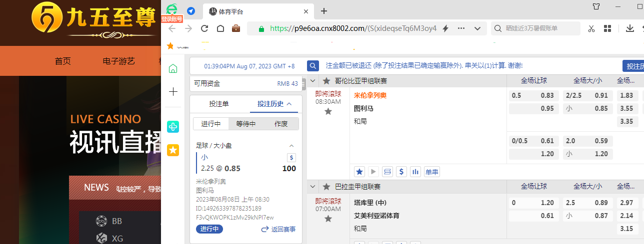Toggle the star below 07:00AM match time
The width and height of the screenshot is (644, 244).
click(x=328, y=219)
